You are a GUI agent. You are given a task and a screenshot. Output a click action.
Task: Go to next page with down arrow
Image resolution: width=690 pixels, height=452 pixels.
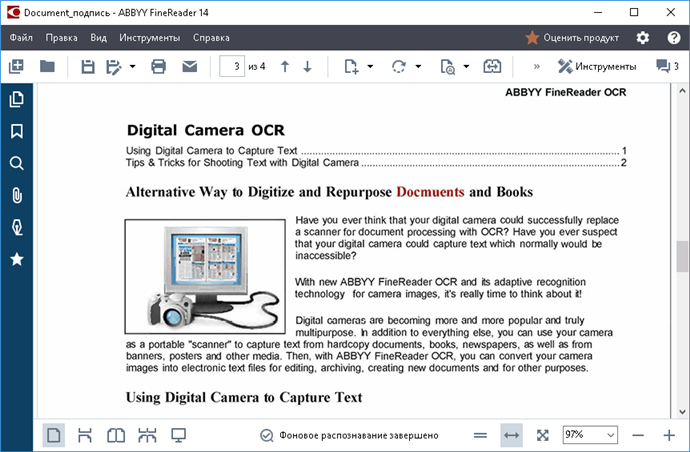tap(308, 66)
